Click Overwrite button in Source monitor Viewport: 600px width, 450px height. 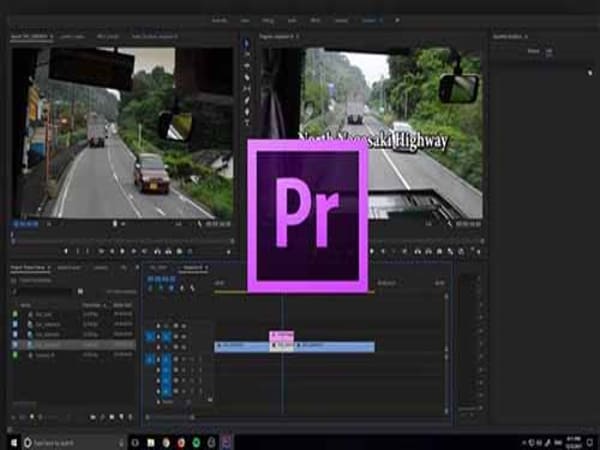click(168, 251)
